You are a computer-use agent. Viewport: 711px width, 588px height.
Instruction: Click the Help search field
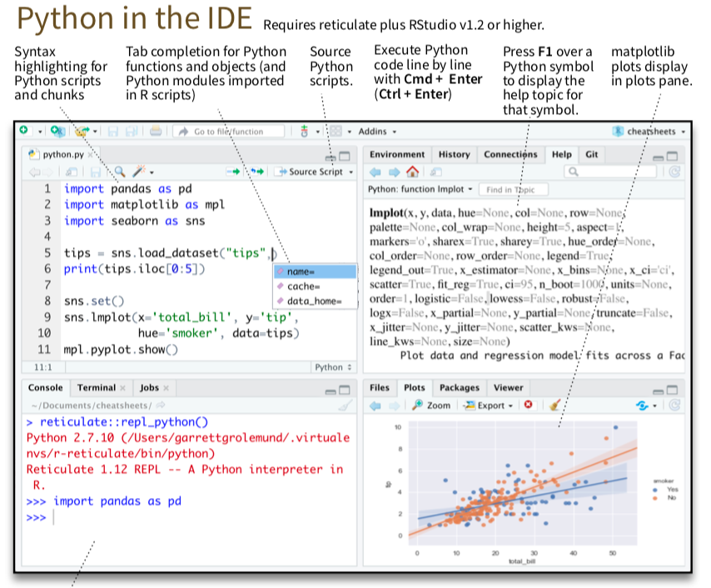pos(610,172)
